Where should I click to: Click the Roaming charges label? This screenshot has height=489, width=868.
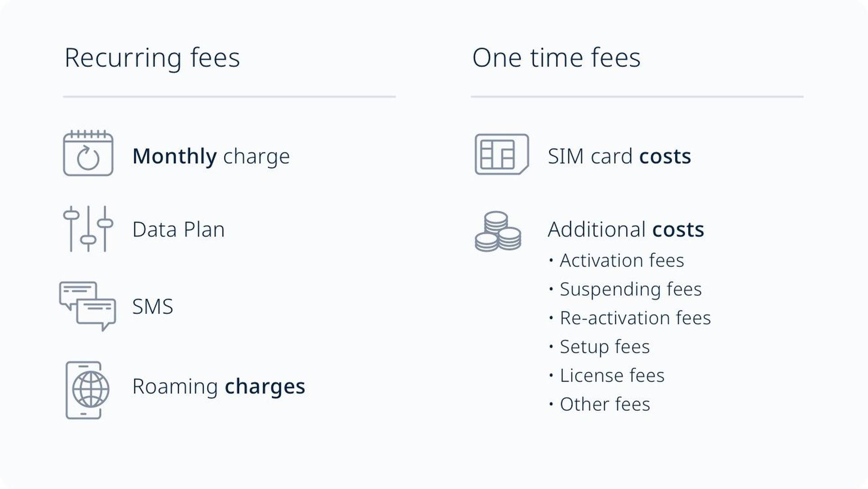(x=219, y=387)
